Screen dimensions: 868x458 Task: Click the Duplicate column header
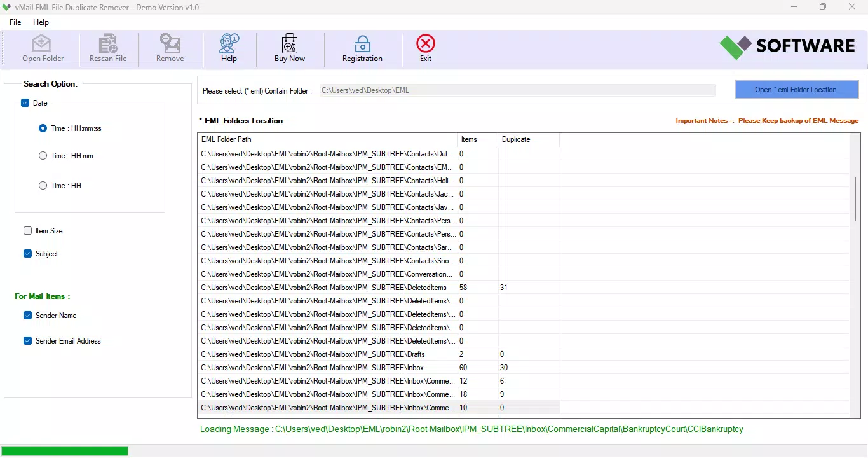tap(529, 139)
